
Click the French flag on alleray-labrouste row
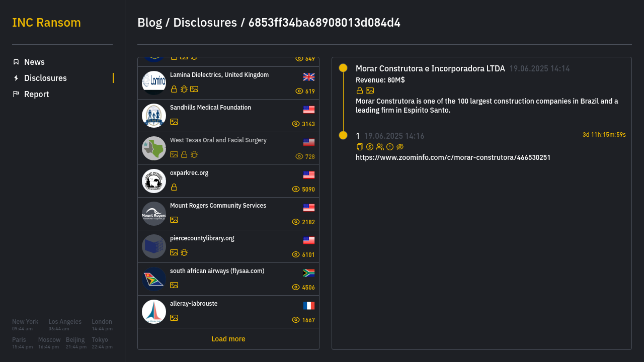click(309, 306)
